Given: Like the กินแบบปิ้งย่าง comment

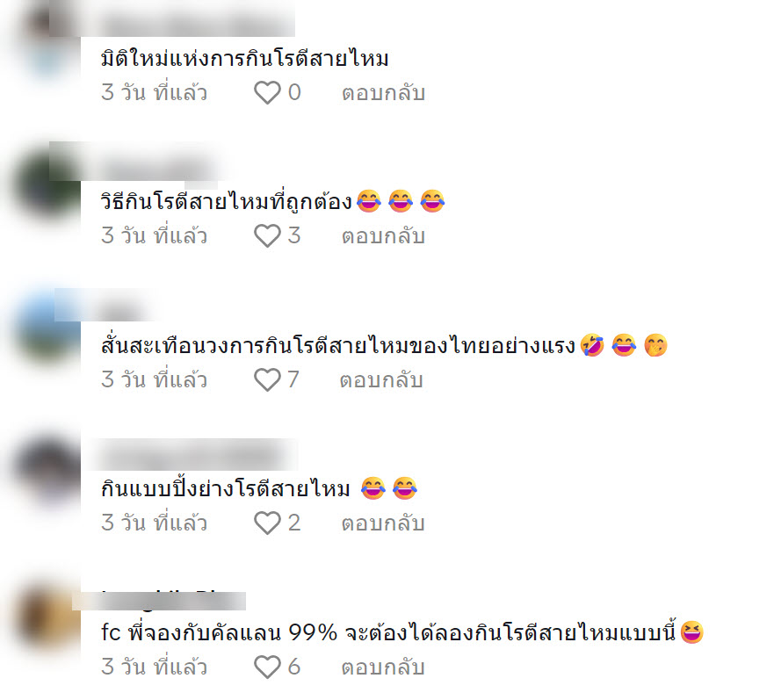Looking at the screenshot, I should [x=267, y=523].
